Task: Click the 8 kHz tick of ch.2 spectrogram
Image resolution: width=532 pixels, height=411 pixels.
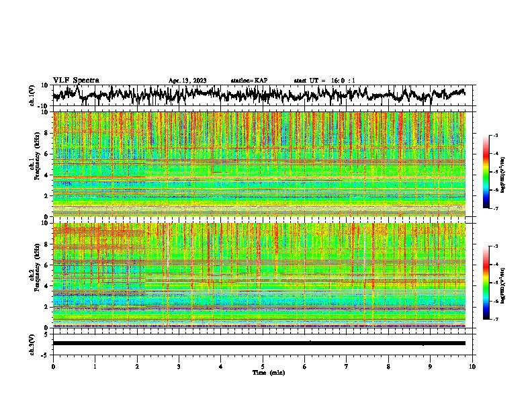Action: click(x=46, y=244)
